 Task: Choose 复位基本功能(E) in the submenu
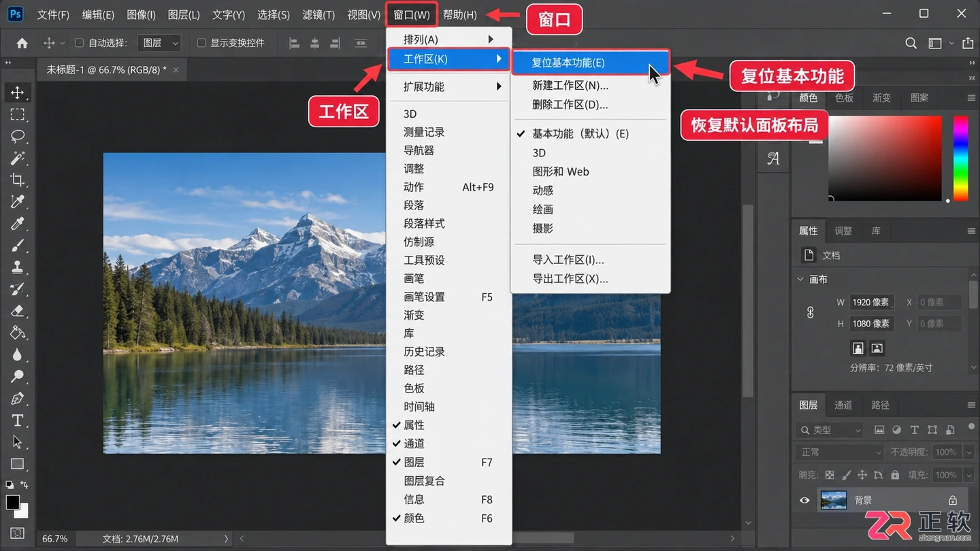tap(590, 63)
